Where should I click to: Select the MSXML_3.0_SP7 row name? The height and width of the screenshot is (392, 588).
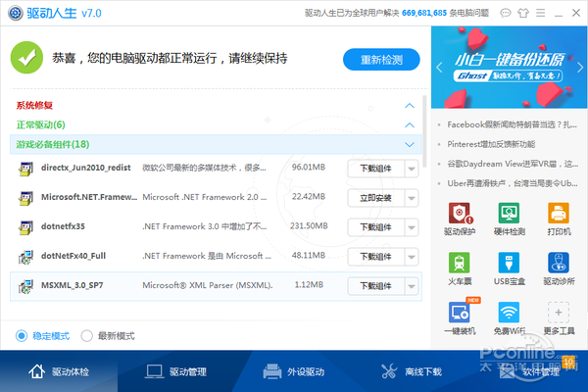coord(72,285)
